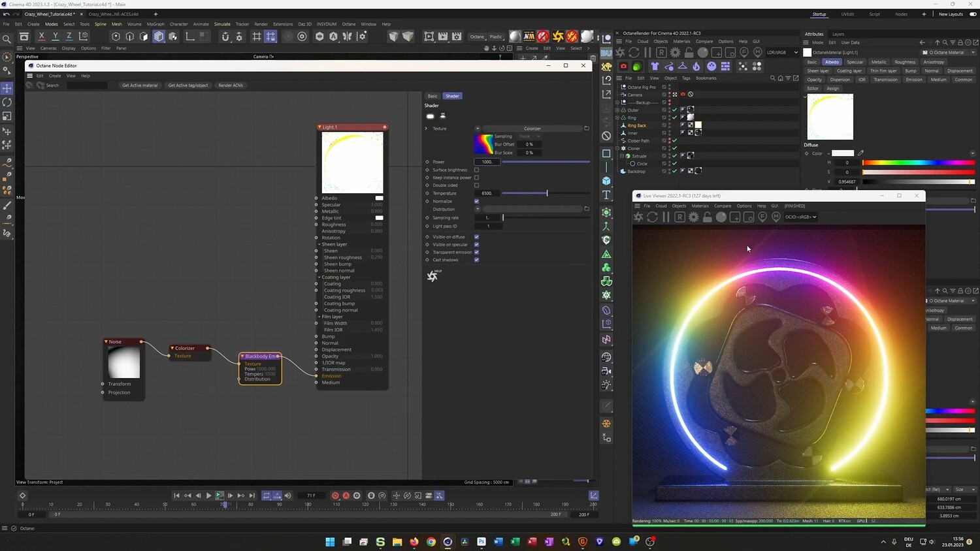Open the Simulate menu in main menu bar
This screenshot has height=551, width=980.
tap(222, 24)
